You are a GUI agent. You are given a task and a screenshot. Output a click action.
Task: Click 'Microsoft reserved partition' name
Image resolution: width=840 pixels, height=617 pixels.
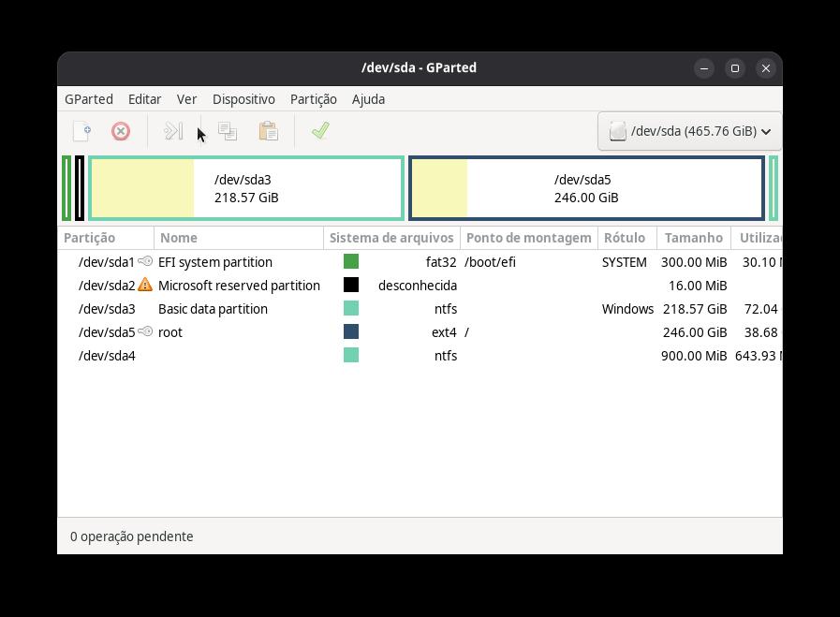coord(239,286)
